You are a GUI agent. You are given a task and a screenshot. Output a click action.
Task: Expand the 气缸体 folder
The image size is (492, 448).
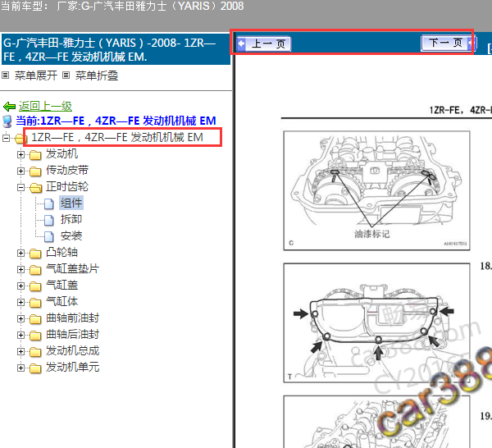(x=20, y=302)
